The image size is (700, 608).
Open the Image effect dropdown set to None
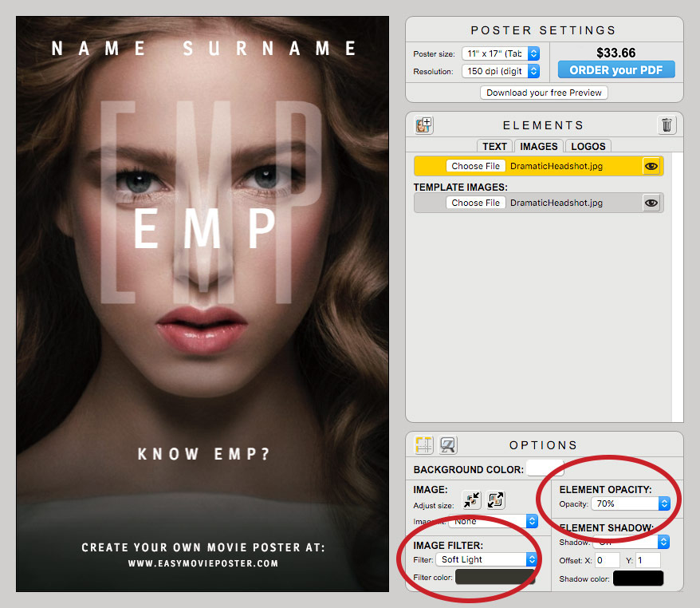pyautogui.click(x=492, y=521)
